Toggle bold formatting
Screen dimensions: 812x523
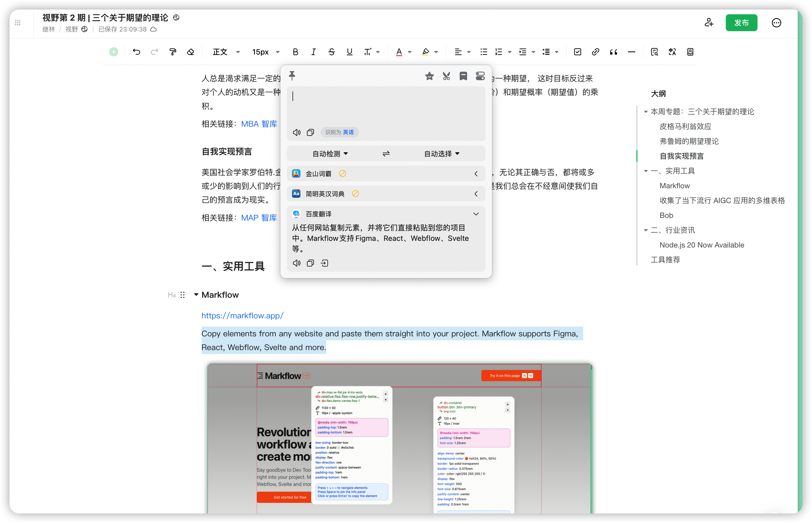pos(295,52)
